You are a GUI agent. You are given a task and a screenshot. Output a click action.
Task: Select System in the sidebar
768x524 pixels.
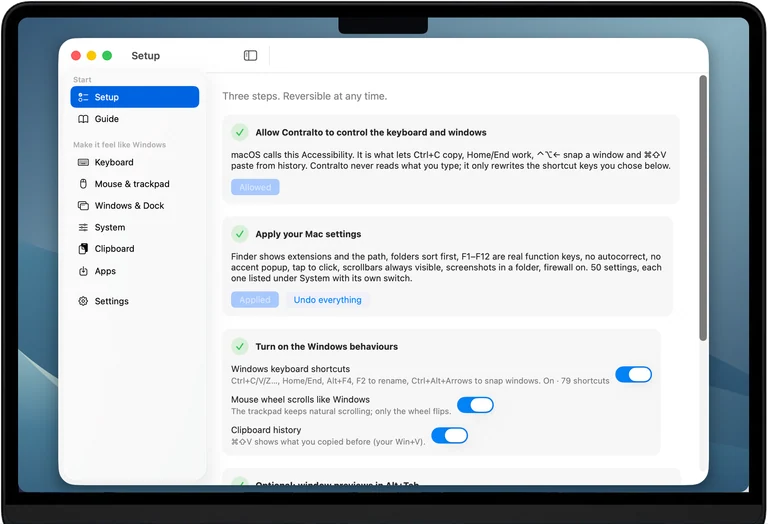[135, 227]
